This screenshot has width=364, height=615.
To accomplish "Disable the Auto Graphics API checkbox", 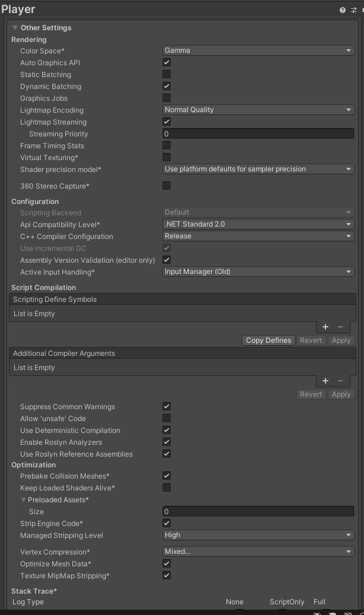I will pos(167,62).
